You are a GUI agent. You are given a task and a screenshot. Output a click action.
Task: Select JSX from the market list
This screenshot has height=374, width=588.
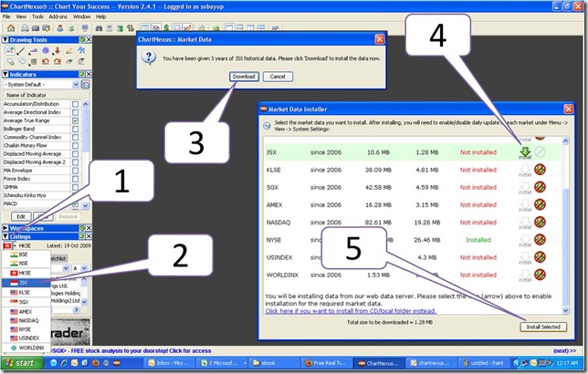[x=26, y=283]
